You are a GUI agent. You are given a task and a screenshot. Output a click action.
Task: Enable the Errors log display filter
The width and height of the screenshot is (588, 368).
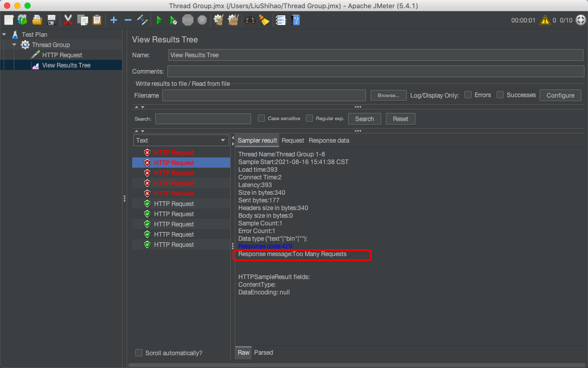468,95
